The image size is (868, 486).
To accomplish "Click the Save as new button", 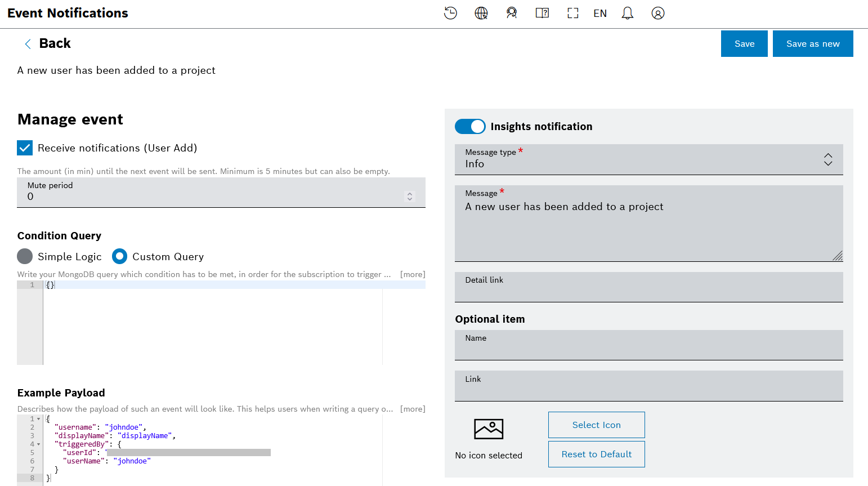I will pyautogui.click(x=812, y=44).
